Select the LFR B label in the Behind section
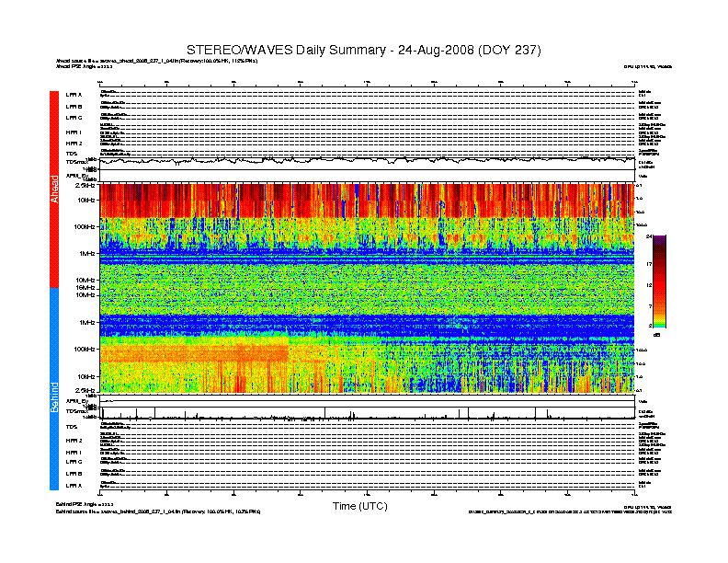 pyautogui.click(x=74, y=474)
